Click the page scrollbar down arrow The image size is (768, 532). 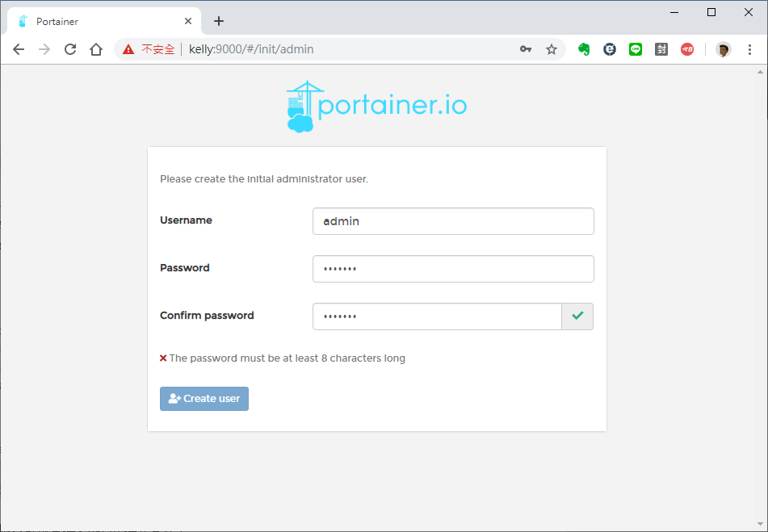760,524
